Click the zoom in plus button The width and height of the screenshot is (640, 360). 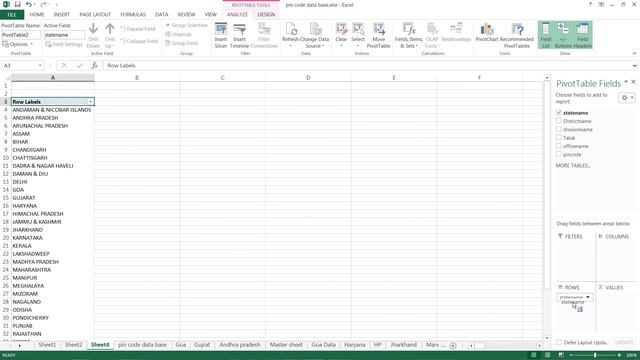pyautogui.click(x=619, y=355)
